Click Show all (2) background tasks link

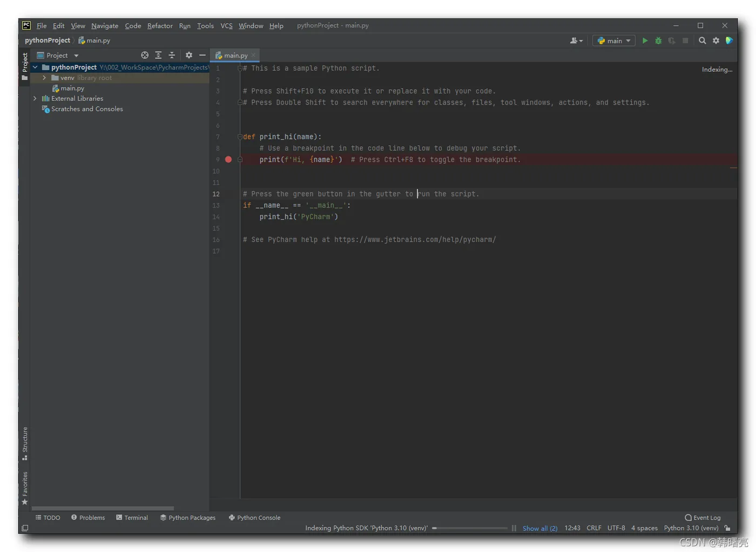pyautogui.click(x=540, y=528)
